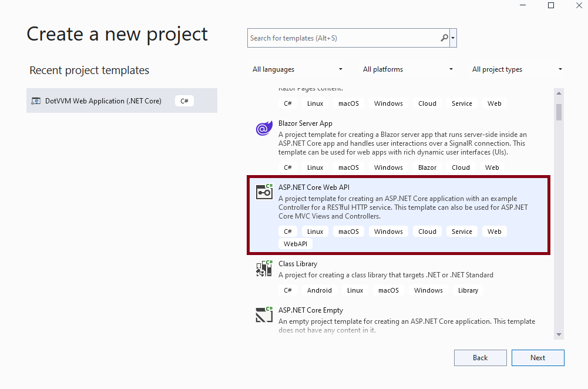Viewport: 588px width, 389px height.
Task: Go Back to the previous step
Action: point(481,358)
